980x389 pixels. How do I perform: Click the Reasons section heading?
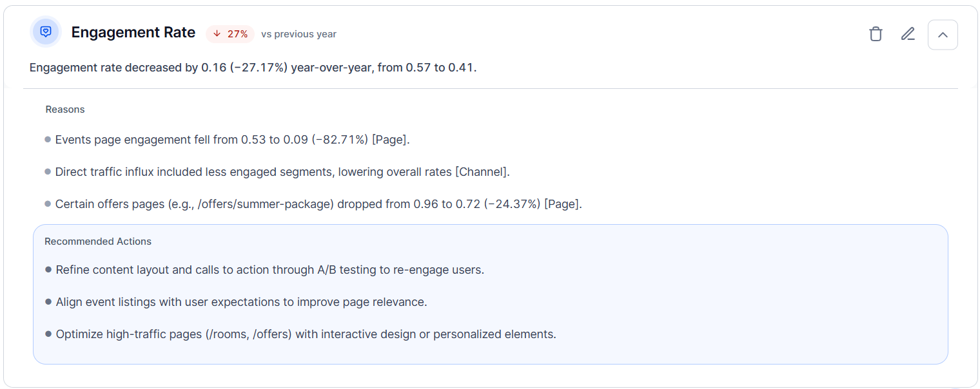coord(65,109)
